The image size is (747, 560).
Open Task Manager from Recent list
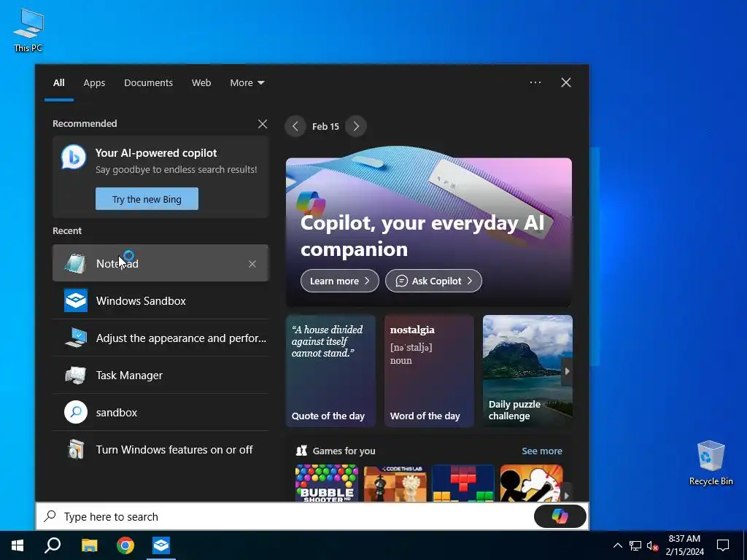click(x=160, y=376)
